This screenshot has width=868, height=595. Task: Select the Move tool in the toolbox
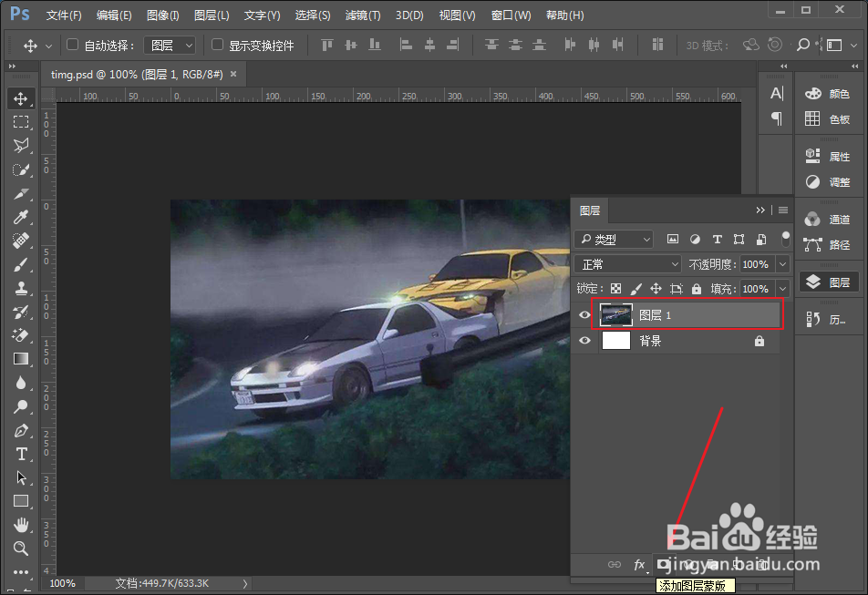pos(21,99)
